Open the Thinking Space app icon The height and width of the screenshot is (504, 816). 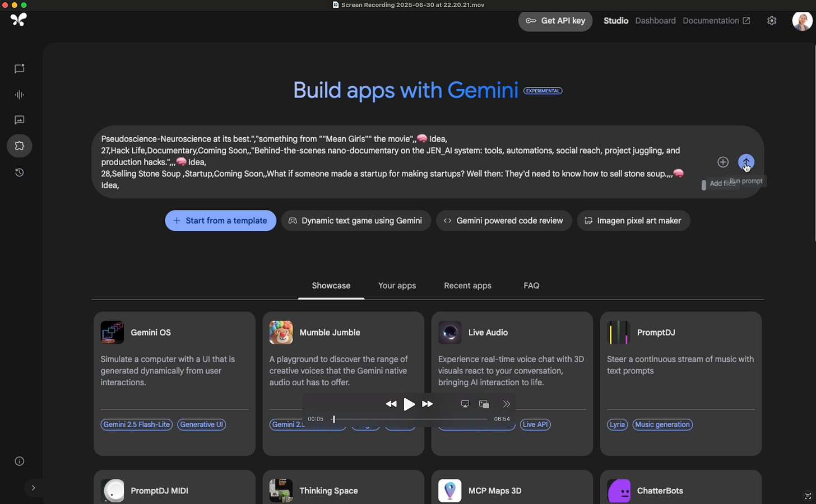click(281, 491)
